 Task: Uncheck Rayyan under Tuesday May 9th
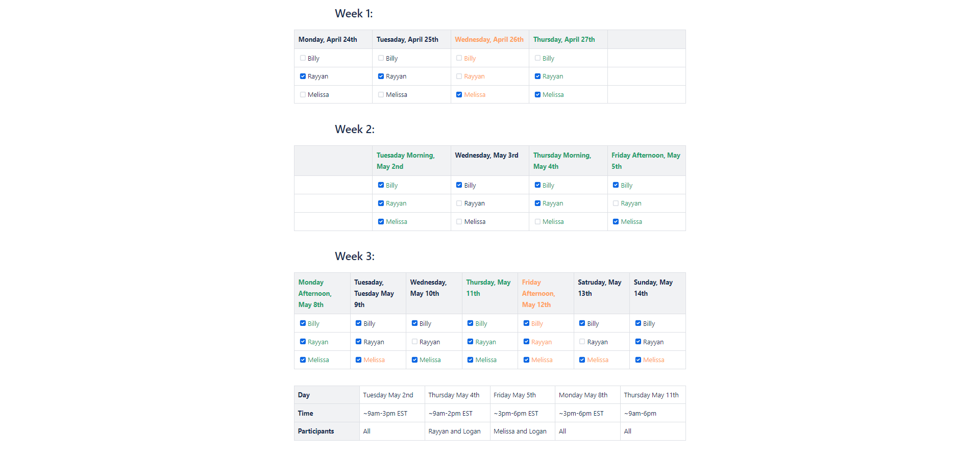[358, 342]
